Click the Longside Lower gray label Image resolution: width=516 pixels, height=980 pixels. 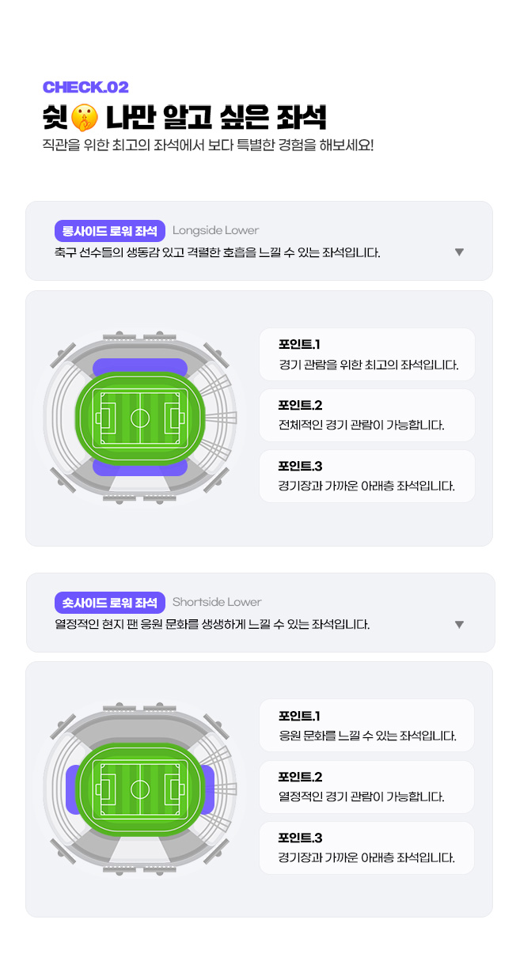tap(215, 231)
